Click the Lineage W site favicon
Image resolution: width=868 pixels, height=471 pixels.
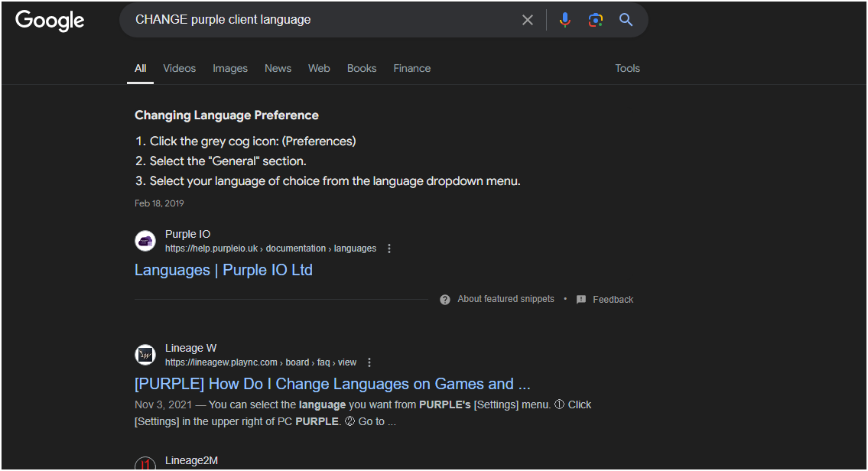coord(145,355)
